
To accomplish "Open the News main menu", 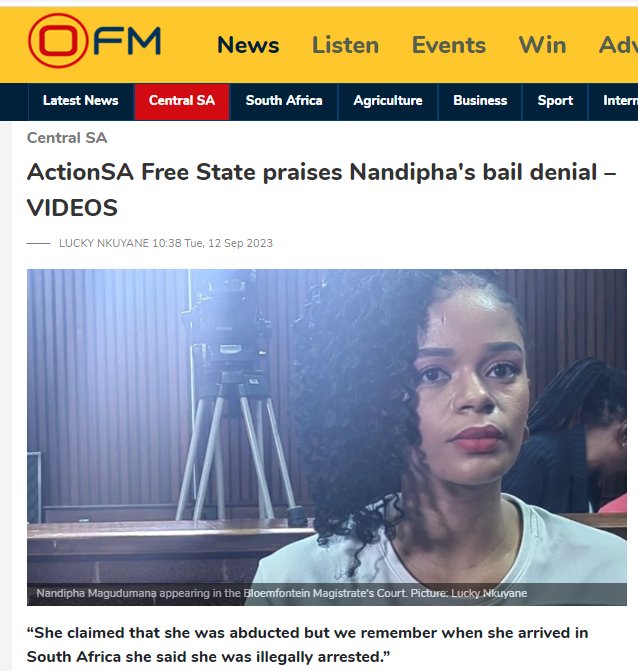I will click(x=248, y=45).
